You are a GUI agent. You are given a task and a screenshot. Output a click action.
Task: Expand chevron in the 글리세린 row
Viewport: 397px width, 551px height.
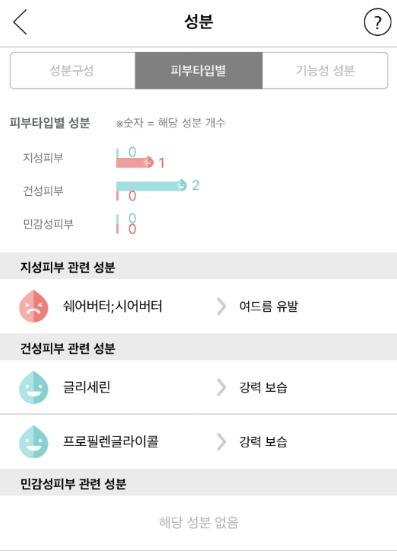(221, 388)
